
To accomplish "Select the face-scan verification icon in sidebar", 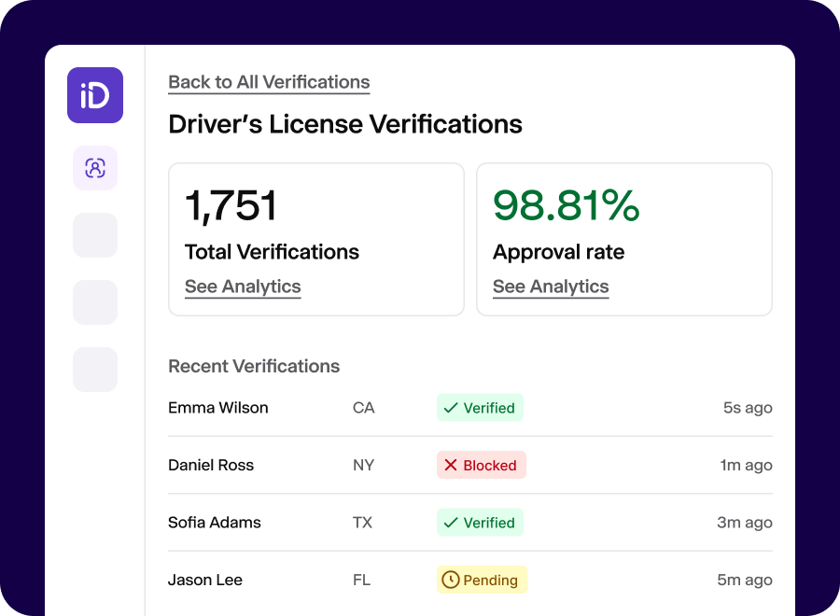I will tap(94, 168).
